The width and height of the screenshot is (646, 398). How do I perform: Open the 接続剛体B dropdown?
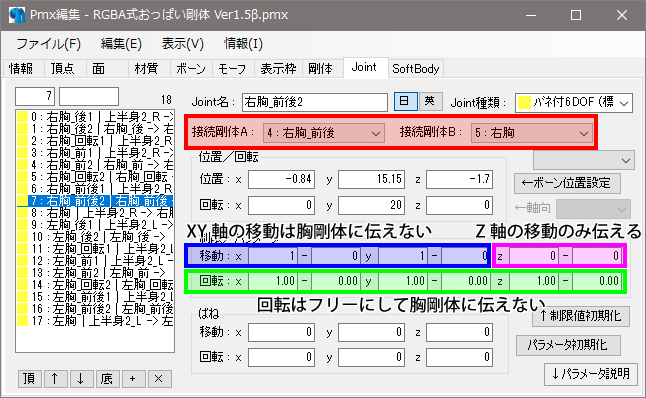click(531, 133)
